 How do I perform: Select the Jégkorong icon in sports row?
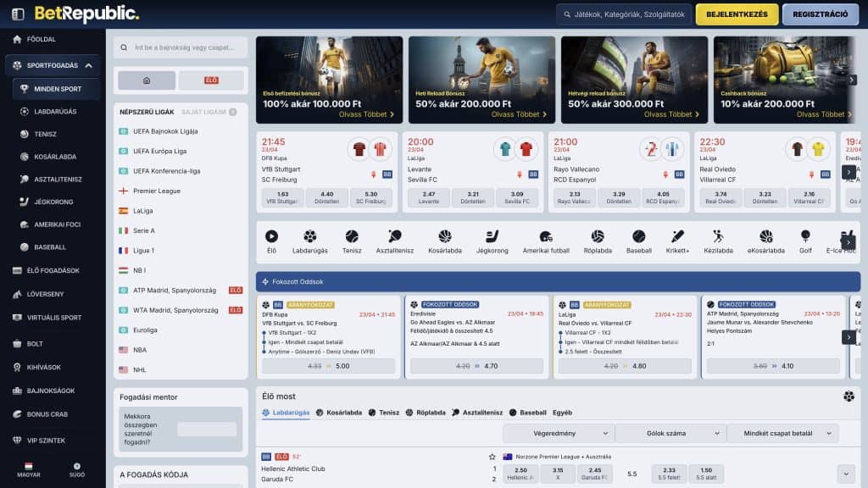click(492, 237)
